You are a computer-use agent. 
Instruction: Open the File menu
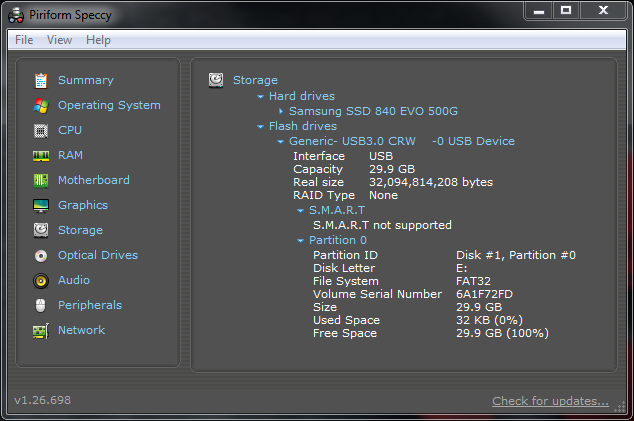point(24,40)
